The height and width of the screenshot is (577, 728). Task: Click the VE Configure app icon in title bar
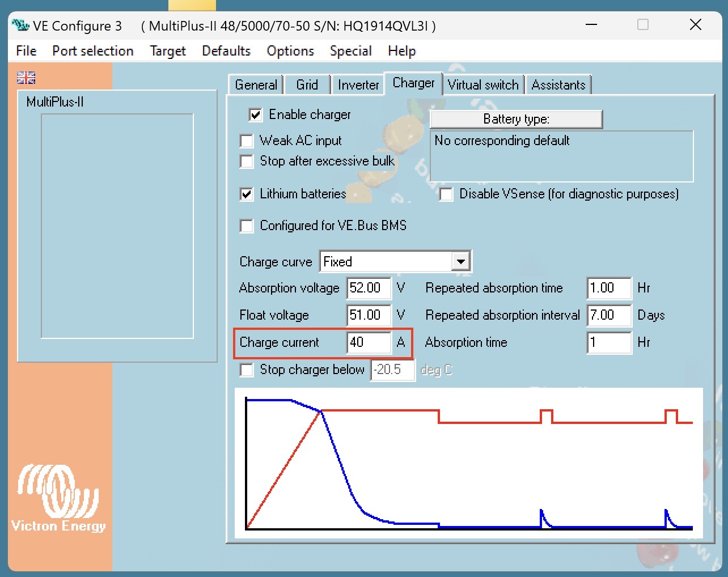(x=20, y=26)
